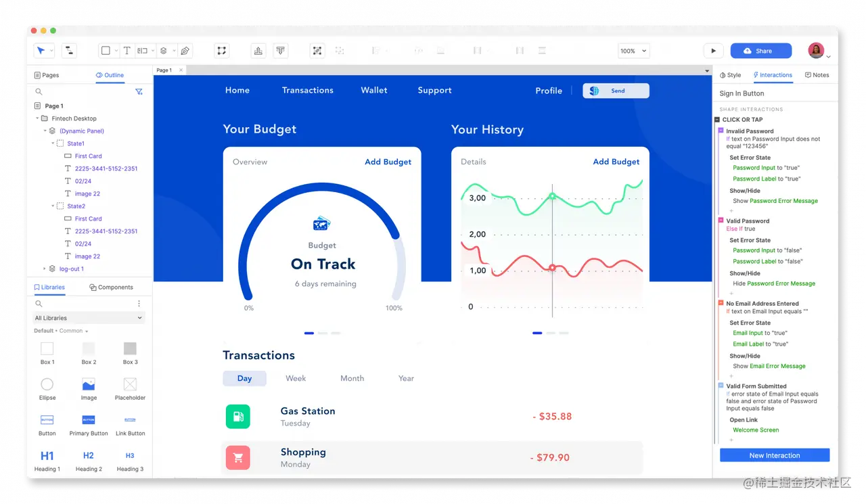
Task: Click the send to back icon
Action: point(280,51)
